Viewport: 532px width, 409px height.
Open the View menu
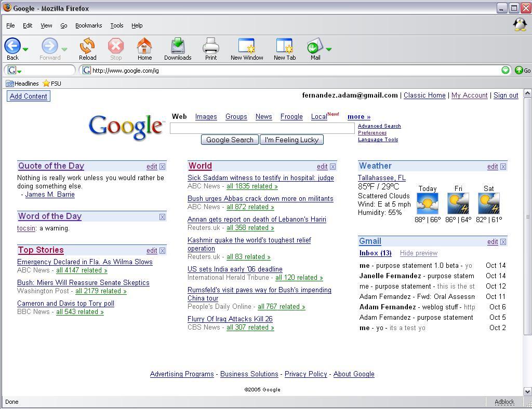[46, 25]
